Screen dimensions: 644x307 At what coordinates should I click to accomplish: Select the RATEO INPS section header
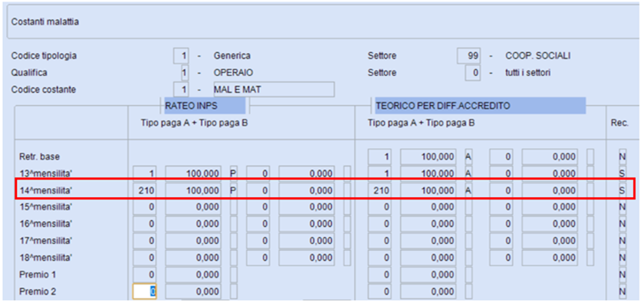coord(205,106)
